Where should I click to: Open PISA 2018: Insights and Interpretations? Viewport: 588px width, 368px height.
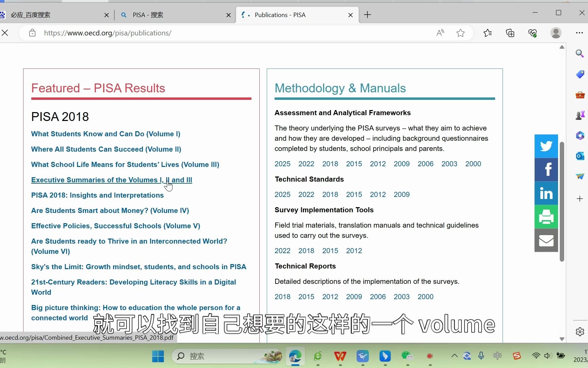97,195
